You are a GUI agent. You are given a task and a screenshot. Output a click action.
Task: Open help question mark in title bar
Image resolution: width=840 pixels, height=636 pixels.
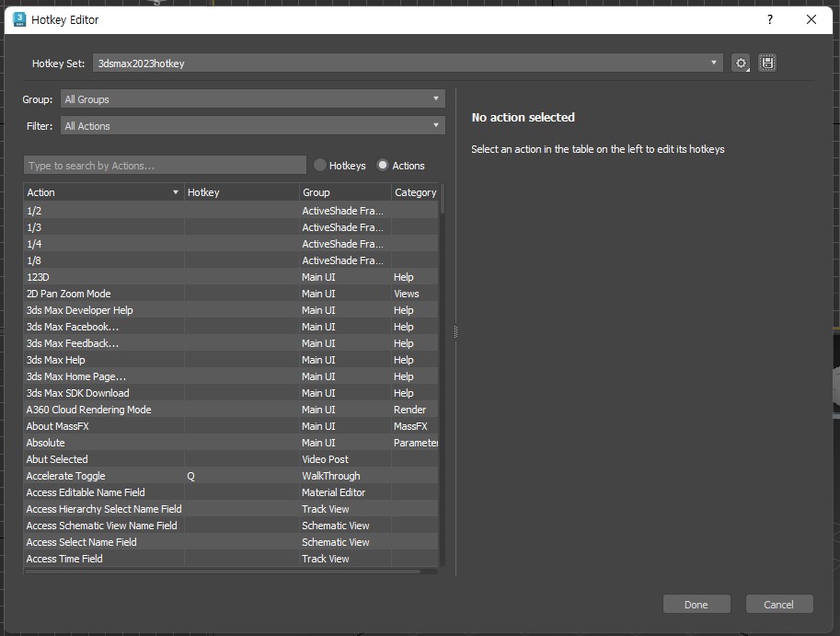tap(770, 20)
